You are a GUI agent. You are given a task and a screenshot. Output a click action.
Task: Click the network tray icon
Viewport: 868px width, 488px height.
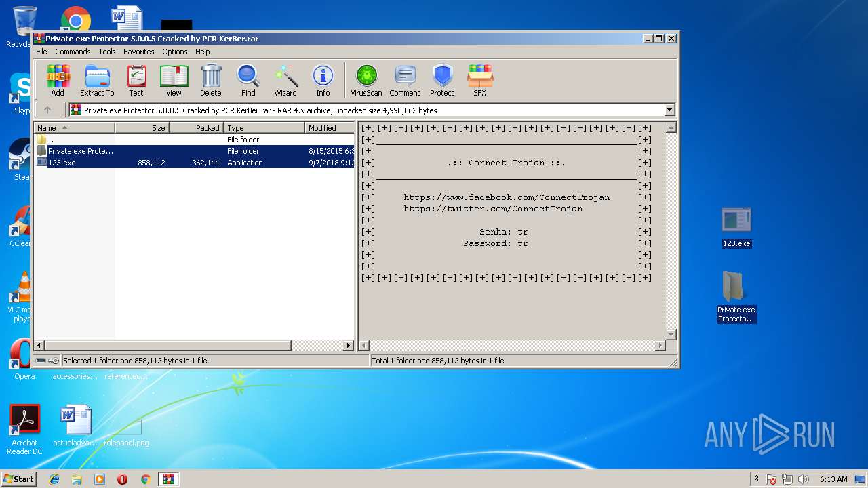click(788, 479)
